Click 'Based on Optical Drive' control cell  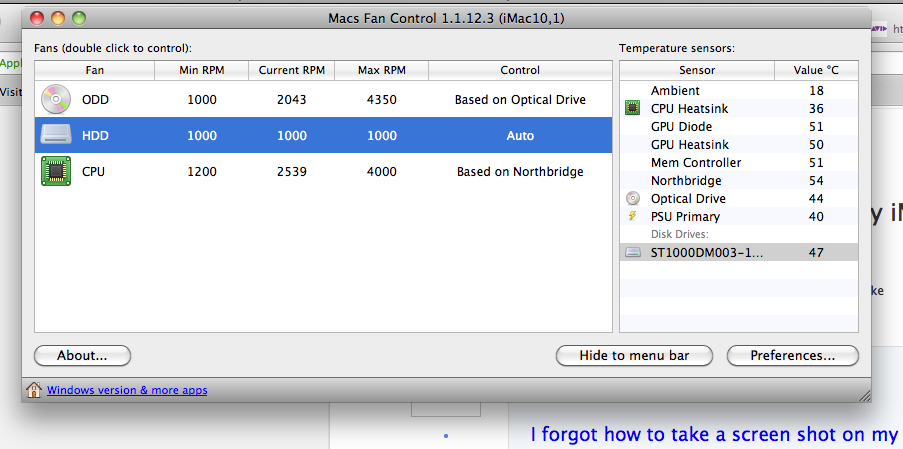520,100
